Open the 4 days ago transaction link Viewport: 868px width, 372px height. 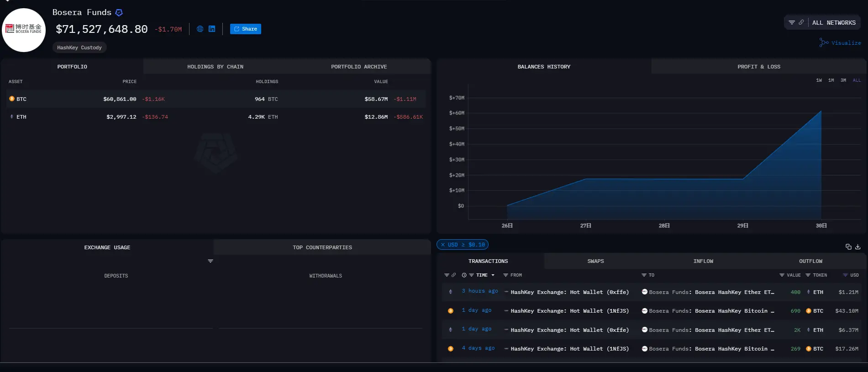tap(478, 348)
